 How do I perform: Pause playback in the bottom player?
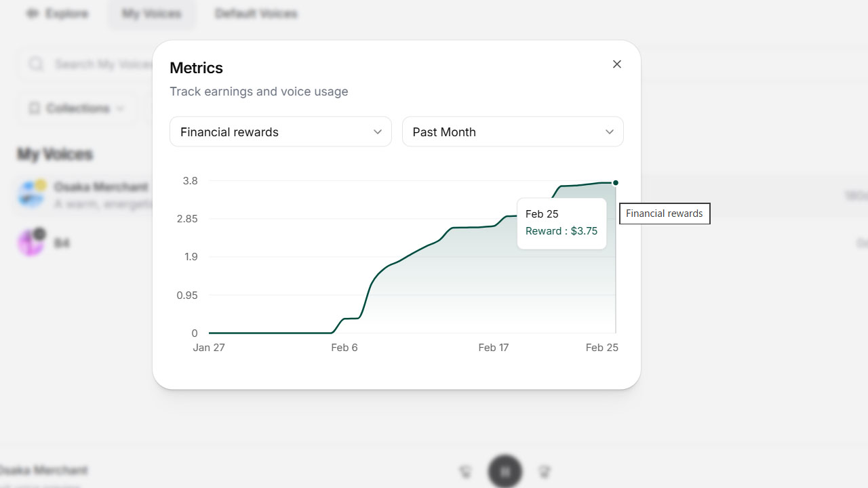coord(505,471)
